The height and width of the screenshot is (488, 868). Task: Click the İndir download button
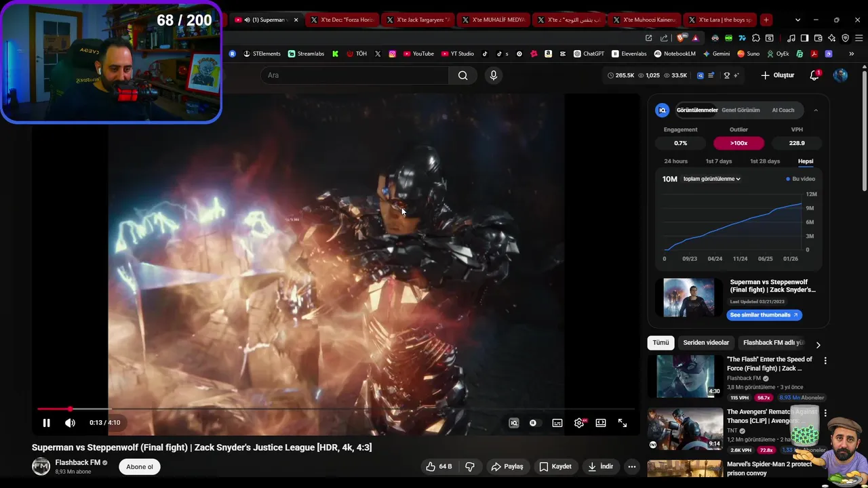(x=601, y=466)
